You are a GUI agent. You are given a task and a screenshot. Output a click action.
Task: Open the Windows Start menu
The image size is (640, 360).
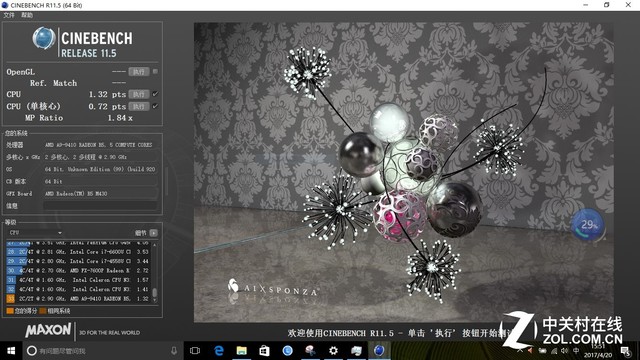tap(11, 351)
